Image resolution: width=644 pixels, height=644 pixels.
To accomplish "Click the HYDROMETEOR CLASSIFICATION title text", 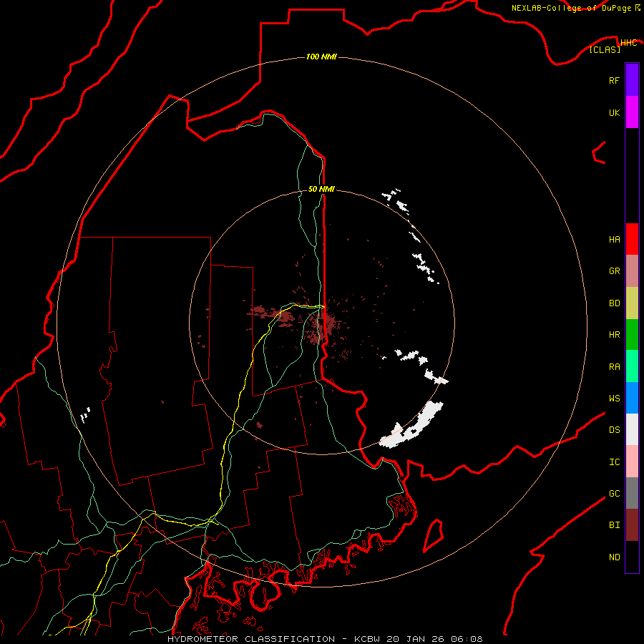I will click(x=251, y=639).
